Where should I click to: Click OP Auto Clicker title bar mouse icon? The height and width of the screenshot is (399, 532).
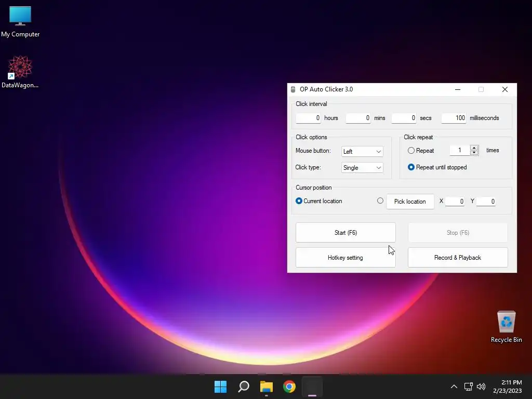pos(293,89)
